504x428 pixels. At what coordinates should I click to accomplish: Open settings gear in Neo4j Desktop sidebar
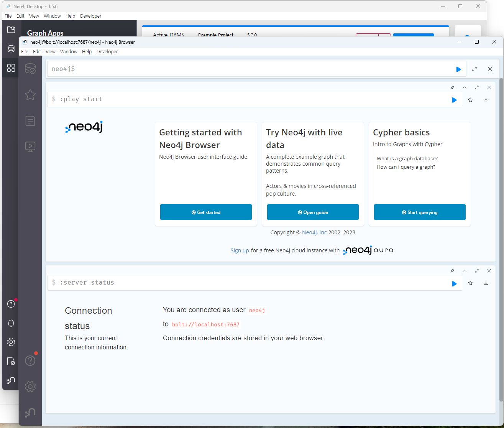pos(11,342)
